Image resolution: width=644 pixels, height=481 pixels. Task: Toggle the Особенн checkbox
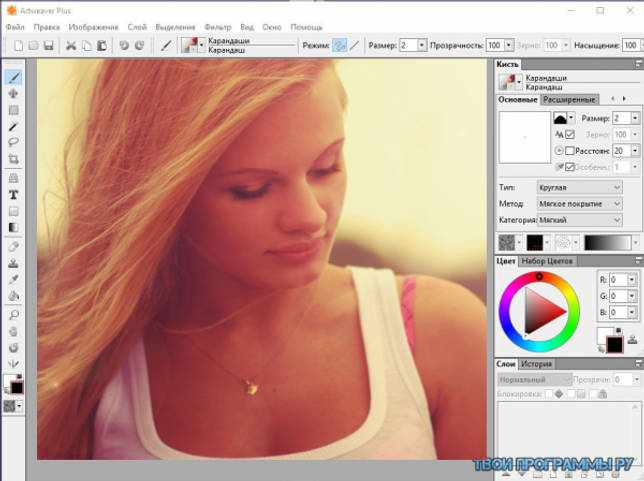click(x=570, y=167)
